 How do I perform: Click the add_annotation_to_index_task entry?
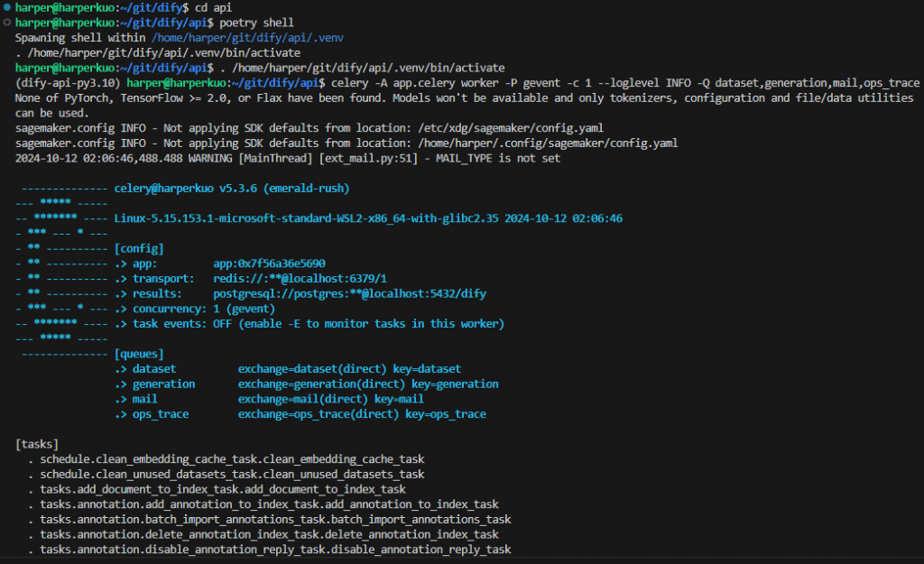(269, 504)
